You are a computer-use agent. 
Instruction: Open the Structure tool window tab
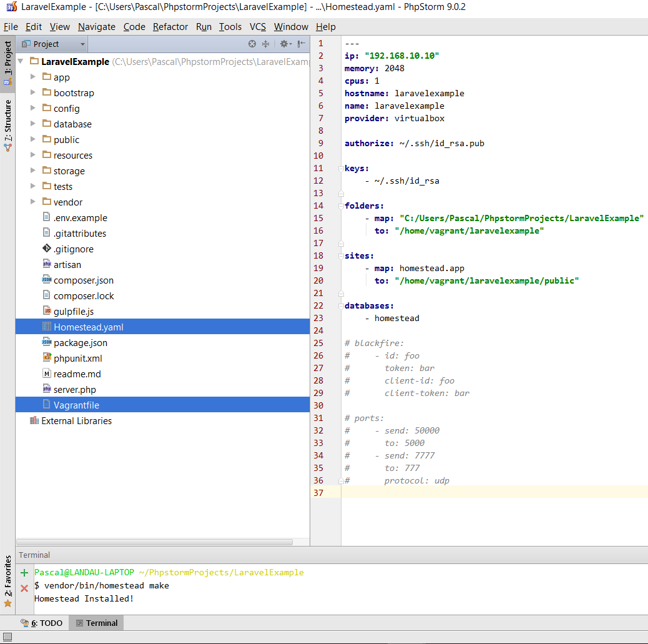click(x=7, y=126)
